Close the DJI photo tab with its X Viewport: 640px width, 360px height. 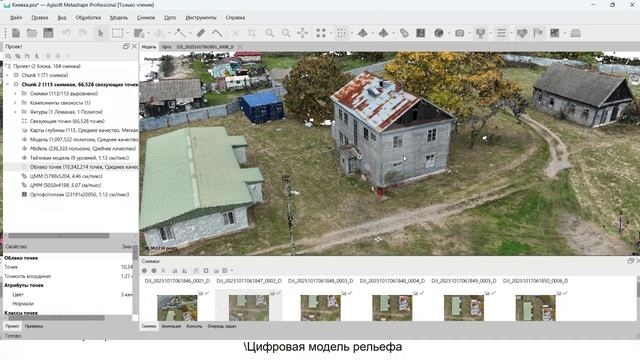pos(240,47)
